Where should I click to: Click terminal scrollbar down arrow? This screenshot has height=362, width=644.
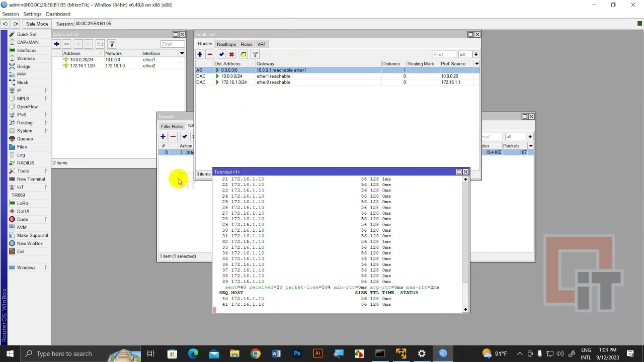(465, 310)
